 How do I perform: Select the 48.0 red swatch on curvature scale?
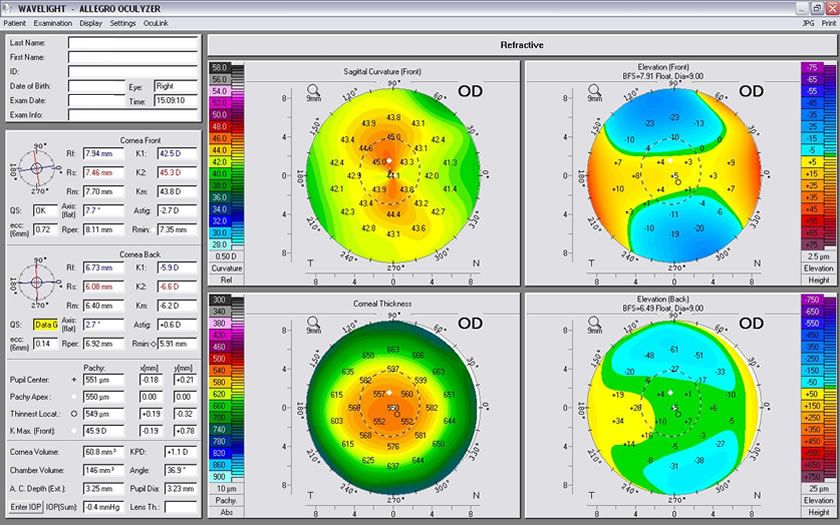220,128
